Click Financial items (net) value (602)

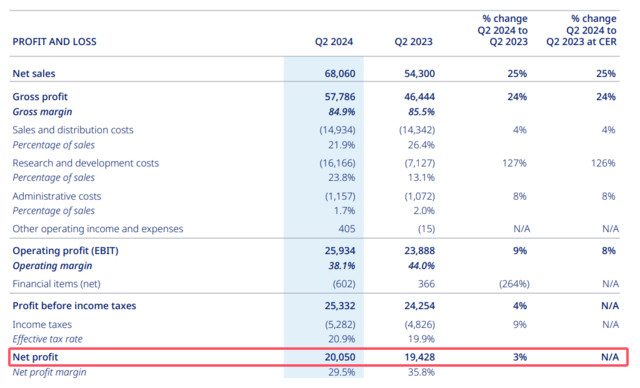point(344,284)
